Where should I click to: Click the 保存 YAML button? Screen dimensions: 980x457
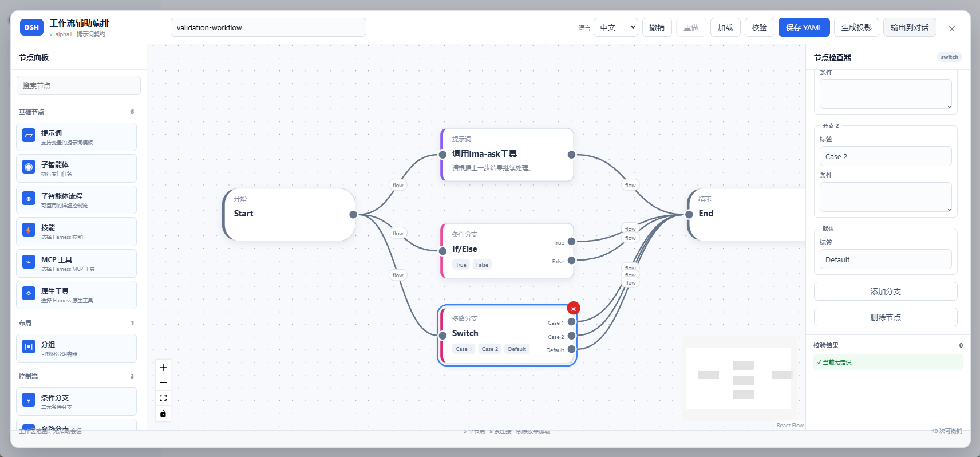(x=804, y=27)
